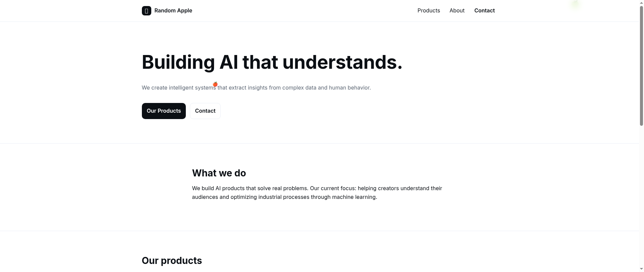Click the word understands in the headline
The height and width of the screenshot is (272, 644).
click(342, 62)
